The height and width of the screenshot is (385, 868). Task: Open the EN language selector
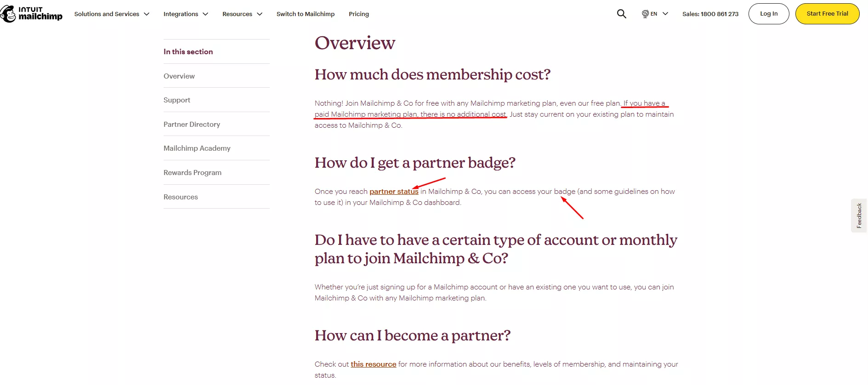coord(655,14)
